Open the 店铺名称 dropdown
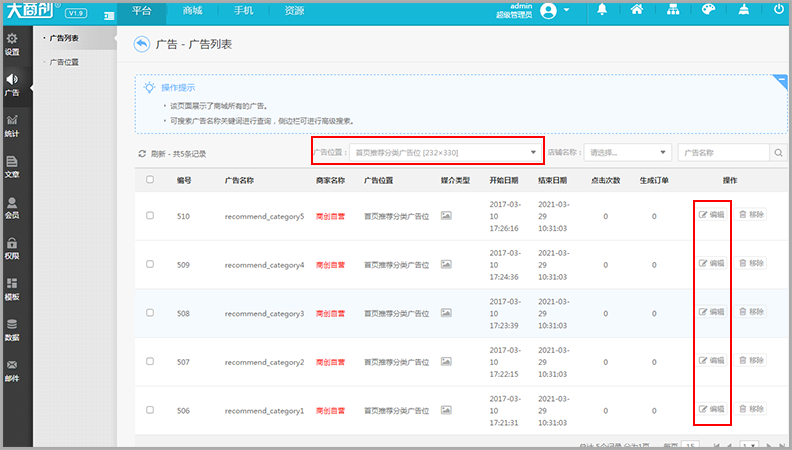This screenshot has height=450, width=792. tap(627, 153)
